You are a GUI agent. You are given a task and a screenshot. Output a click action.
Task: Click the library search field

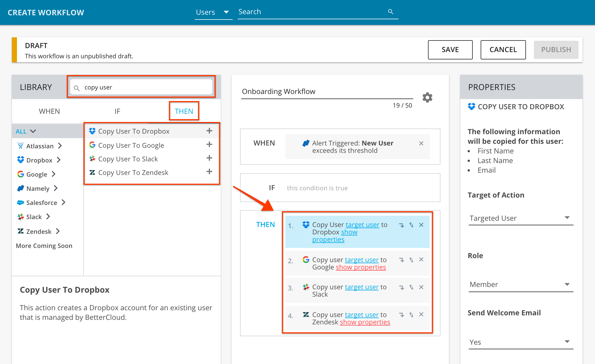(141, 87)
